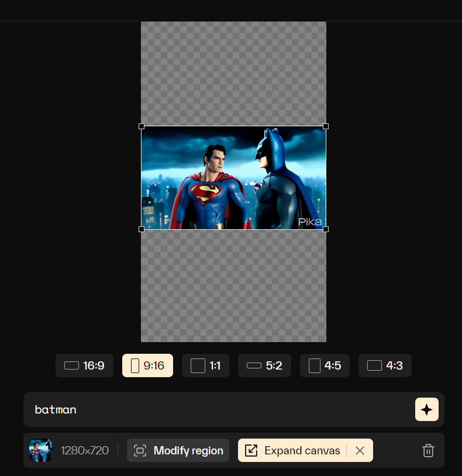The height and width of the screenshot is (476, 462).
Task: Click the bottom-right canvas resize handle
Action: coord(326,229)
